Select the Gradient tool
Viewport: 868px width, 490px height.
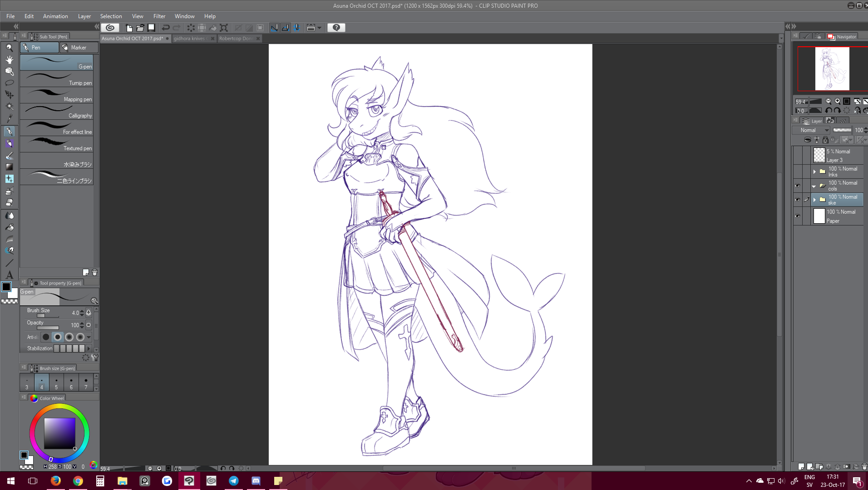point(9,167)
